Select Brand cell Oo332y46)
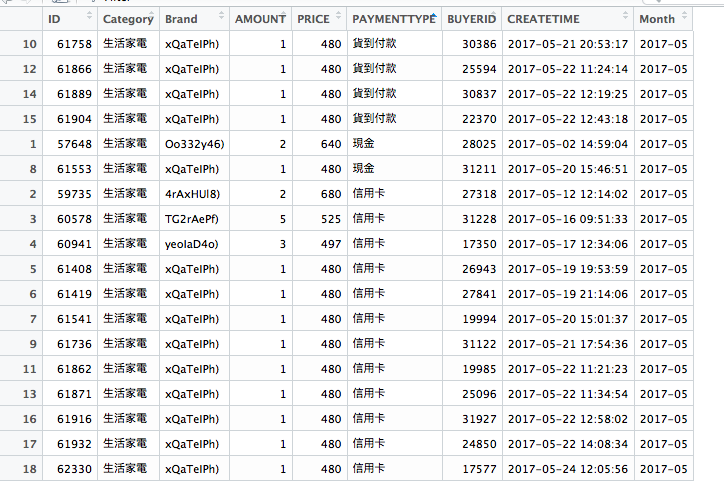Viewport: 724px width, 489px height. click(194, 144)
